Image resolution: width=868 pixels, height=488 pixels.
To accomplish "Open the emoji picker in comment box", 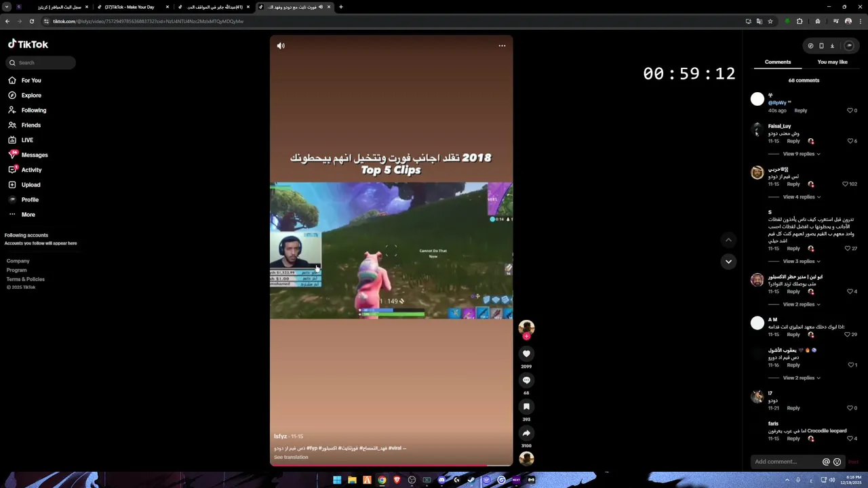I will coord(837,462).
